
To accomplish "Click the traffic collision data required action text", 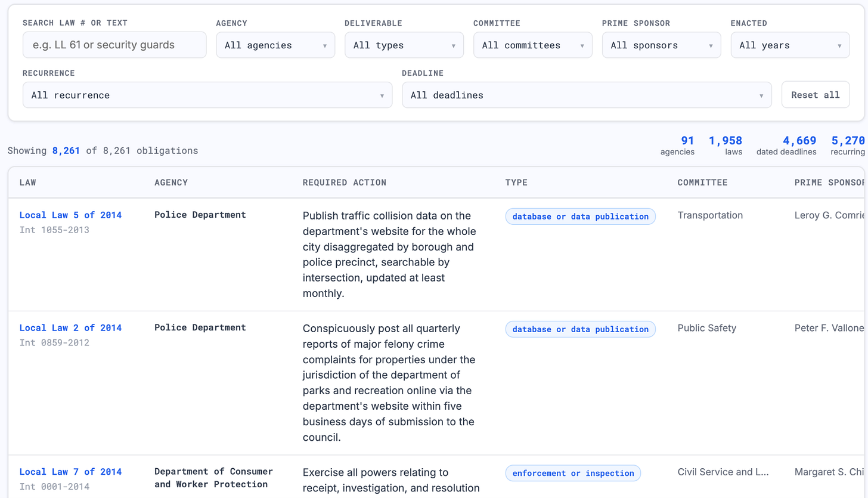I will (389, 254).
